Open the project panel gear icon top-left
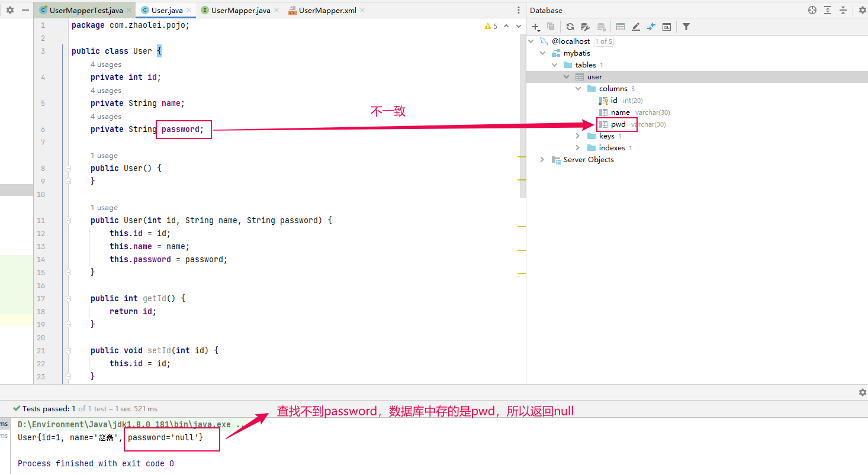 pos(10,10)
